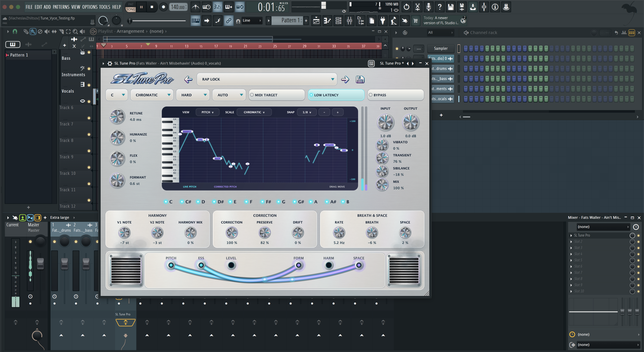The width and height of the screenshot is (644, 352).
Task: Open the OPTIONS menu
Action: coord(90,7)
